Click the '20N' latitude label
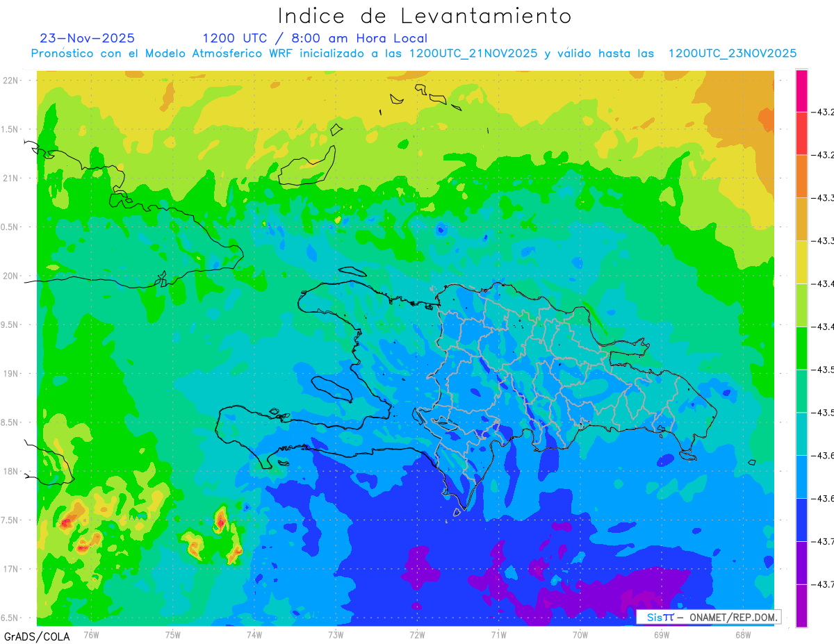 click(10, 276)
